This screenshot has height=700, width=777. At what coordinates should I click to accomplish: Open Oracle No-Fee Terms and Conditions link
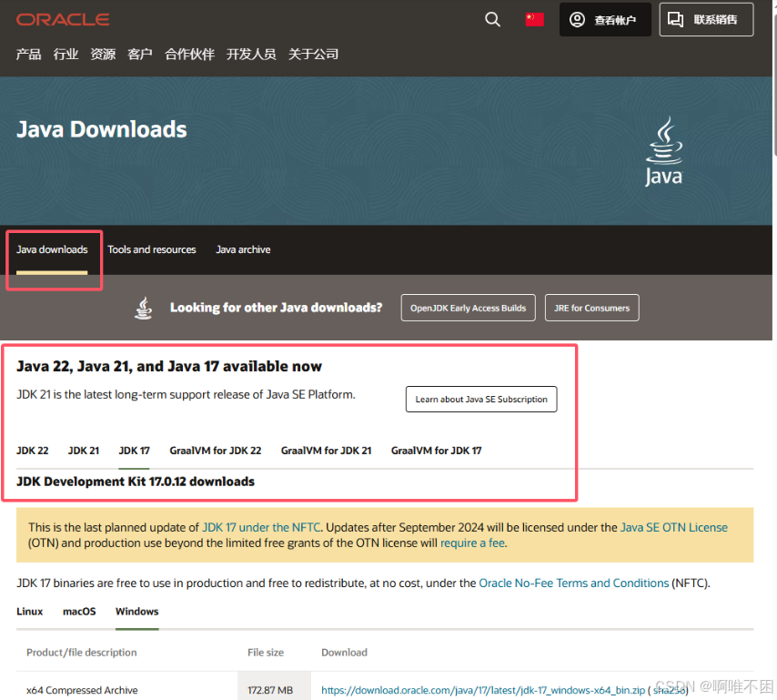click(x=574, y=583)
